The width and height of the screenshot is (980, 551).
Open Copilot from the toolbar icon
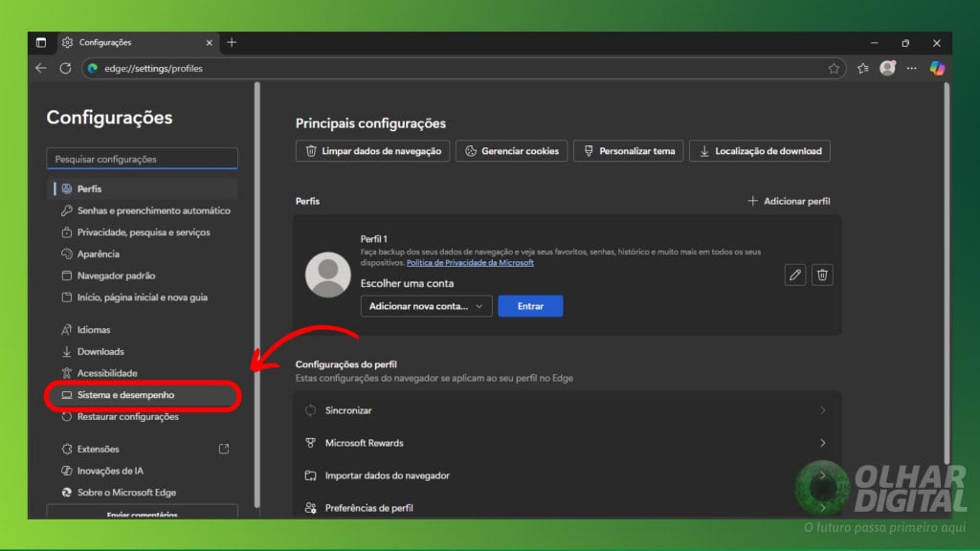937,68
